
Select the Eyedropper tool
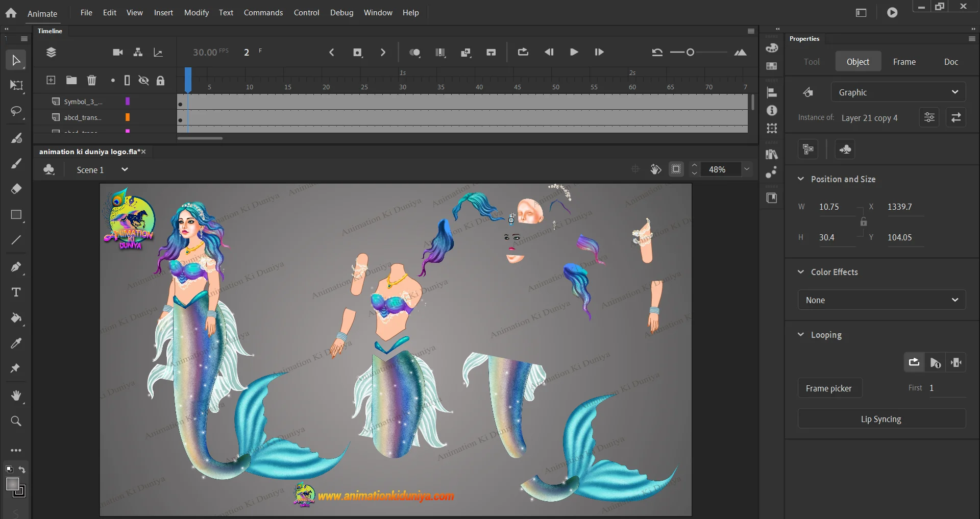[x=16, y=343]
